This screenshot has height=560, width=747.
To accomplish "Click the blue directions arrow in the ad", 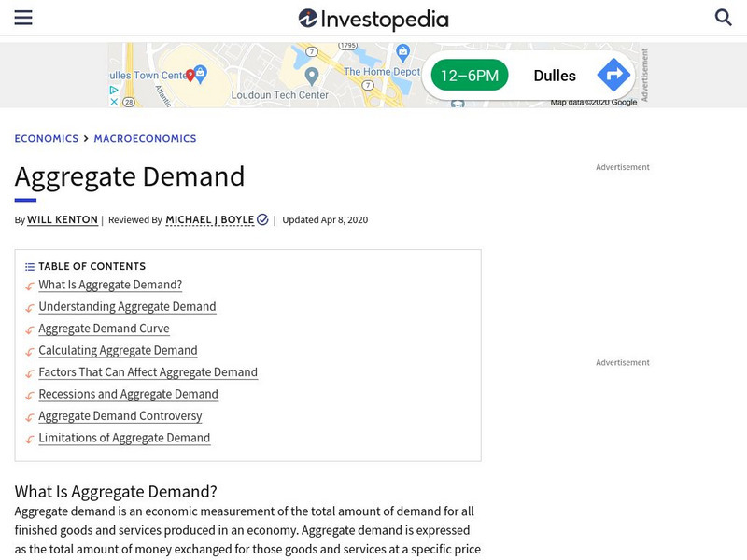I will (613, 75).
